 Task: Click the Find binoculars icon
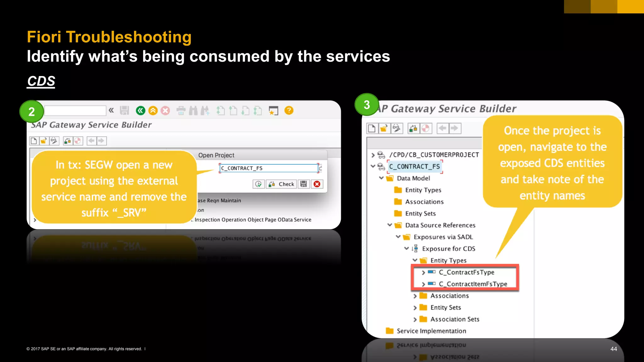tap(193, 110)
